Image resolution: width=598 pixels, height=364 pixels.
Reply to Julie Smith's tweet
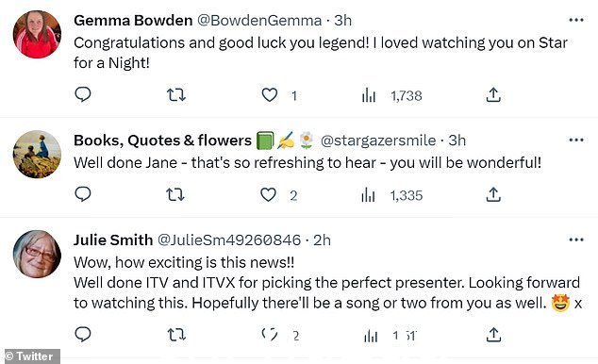(x=82, y=334)
